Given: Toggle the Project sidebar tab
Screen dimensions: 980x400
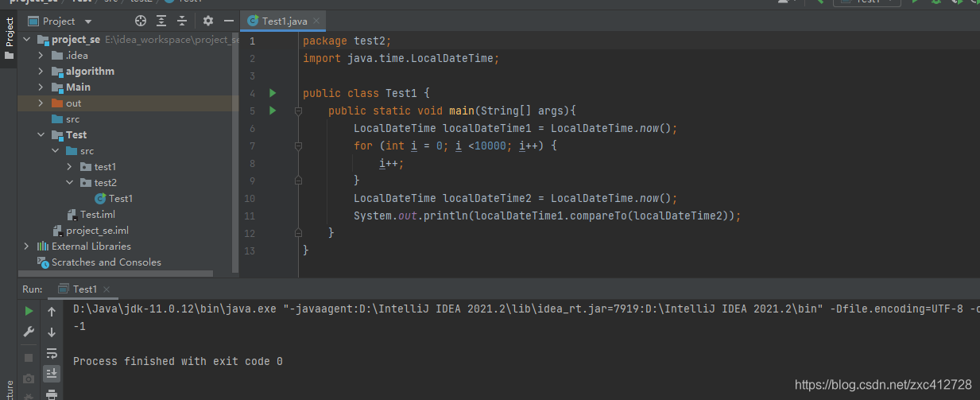Looking at the screenshot, I should [x=9, y=37].
